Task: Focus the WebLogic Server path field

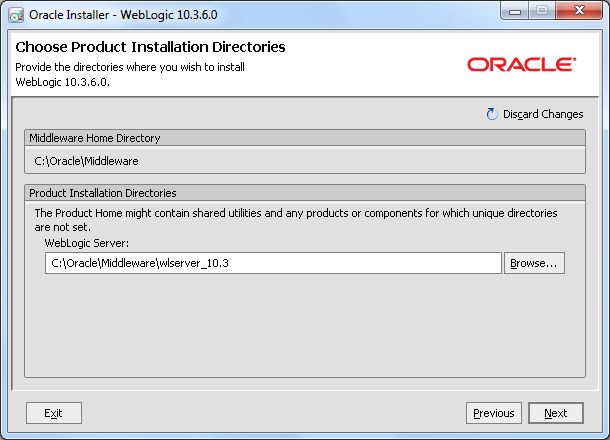Action: 273,263
